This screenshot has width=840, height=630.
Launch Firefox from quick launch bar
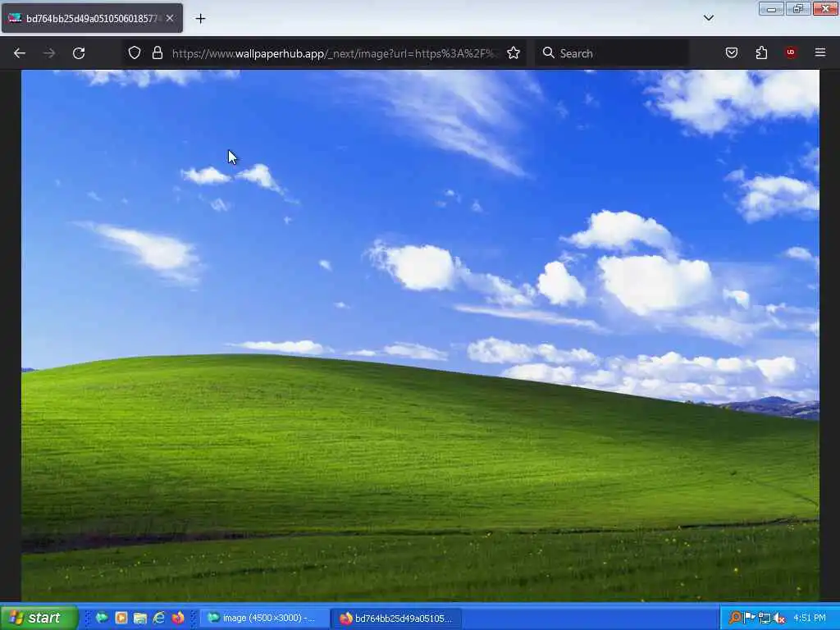[178, 618]
